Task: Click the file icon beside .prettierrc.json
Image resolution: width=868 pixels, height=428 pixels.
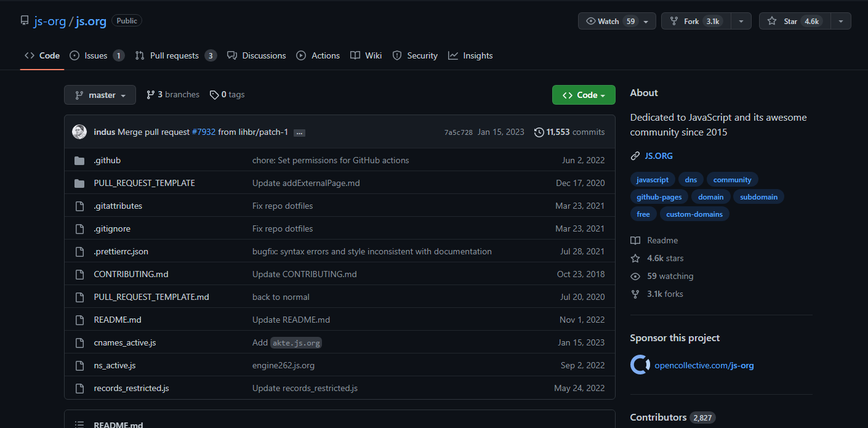Action: tap(79, 251)
